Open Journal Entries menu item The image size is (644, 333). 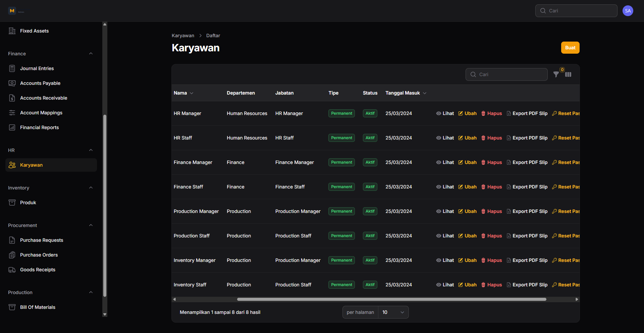(x=51, y=68)
